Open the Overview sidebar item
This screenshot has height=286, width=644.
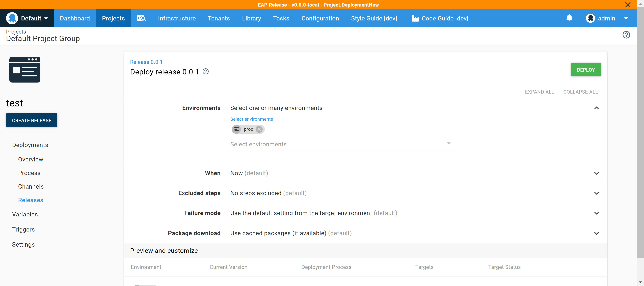click(31, 159)
